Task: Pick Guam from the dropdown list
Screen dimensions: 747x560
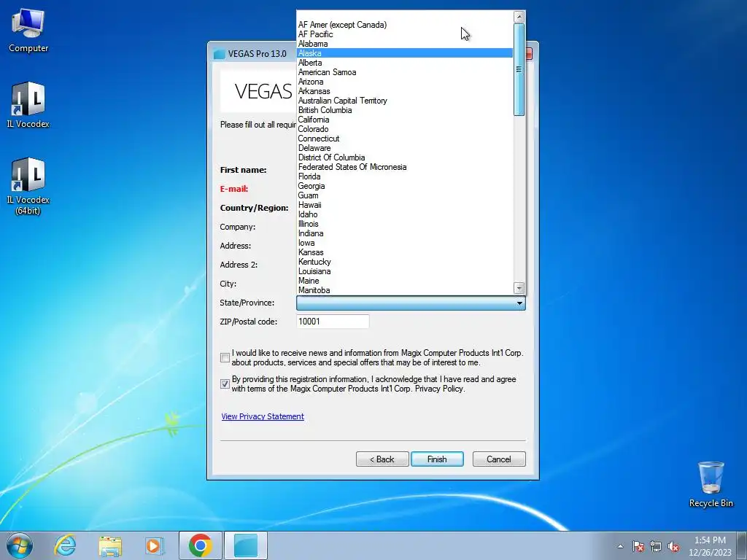Action: (404, 195)
